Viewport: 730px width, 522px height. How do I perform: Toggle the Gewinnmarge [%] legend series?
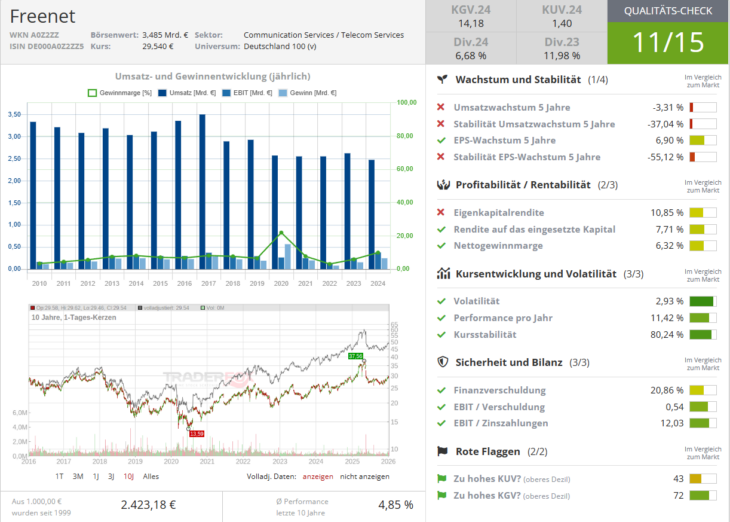[x=124, y=92]
